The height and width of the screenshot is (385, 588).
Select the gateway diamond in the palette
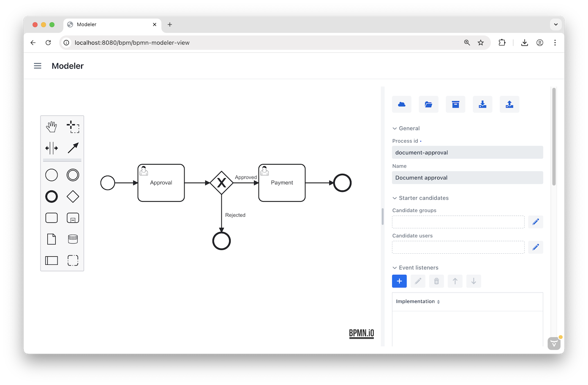pyautogui.click(x=73, y=196)
